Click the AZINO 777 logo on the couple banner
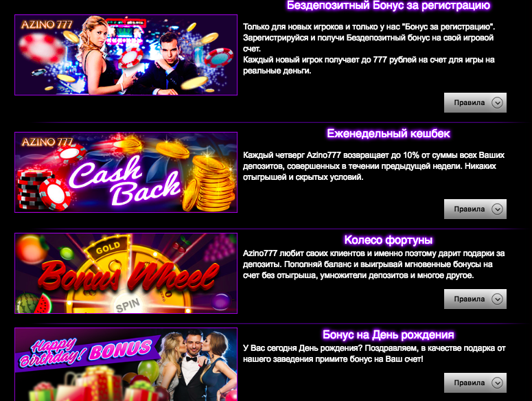Viewport: 532px width, 401px height. point(47,25)
